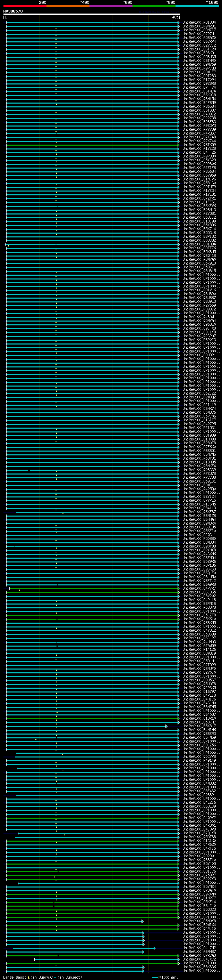This screenshot has width=222, height=980.
Task: Open hit UniRef100_B9SKD1
Action: (x=199, y=53)
